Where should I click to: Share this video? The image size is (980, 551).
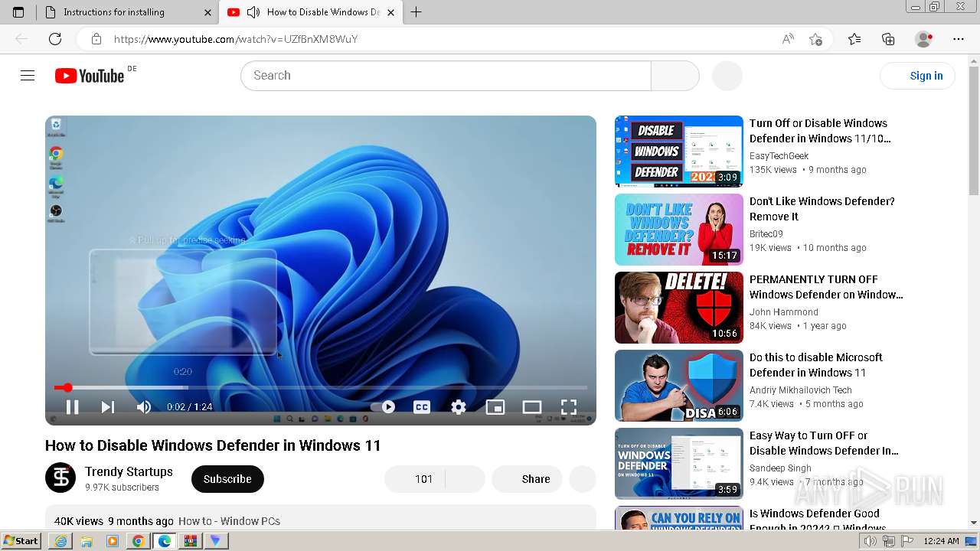[x=527, y=479]
